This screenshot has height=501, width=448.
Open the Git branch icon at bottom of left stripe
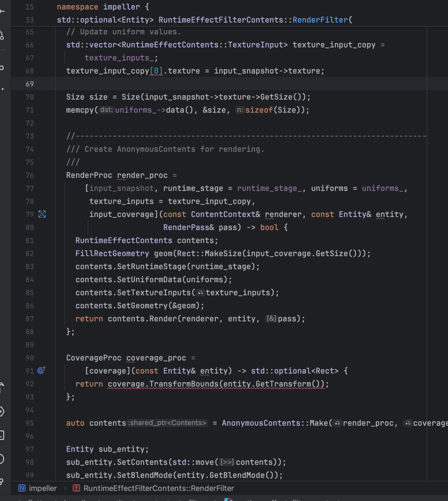pyautogui.click(x=2, y=481)
